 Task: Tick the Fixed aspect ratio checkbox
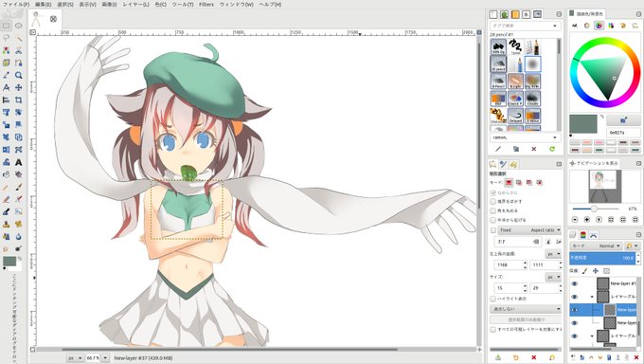(x=492, y=230)
